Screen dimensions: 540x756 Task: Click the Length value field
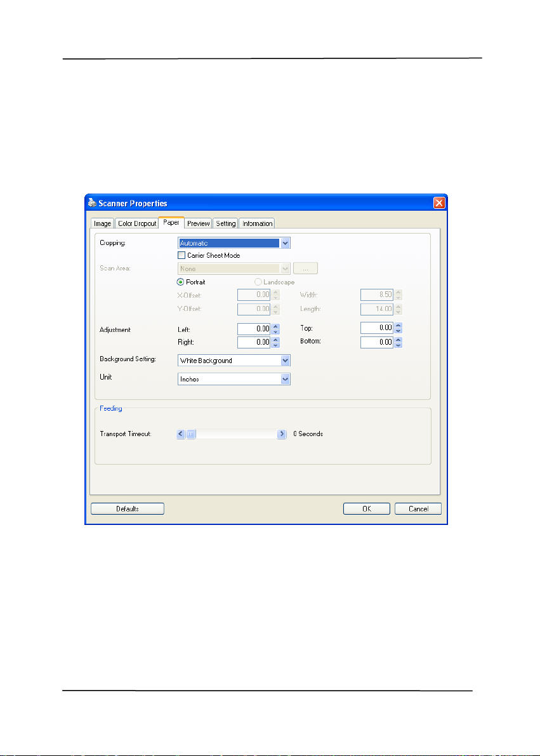tap(376, 308)
